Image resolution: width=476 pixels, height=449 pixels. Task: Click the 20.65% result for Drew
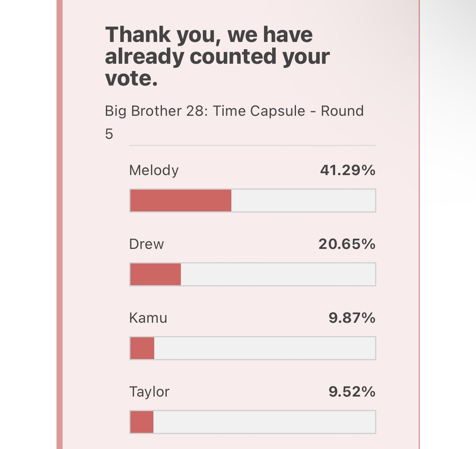[347, 244]
